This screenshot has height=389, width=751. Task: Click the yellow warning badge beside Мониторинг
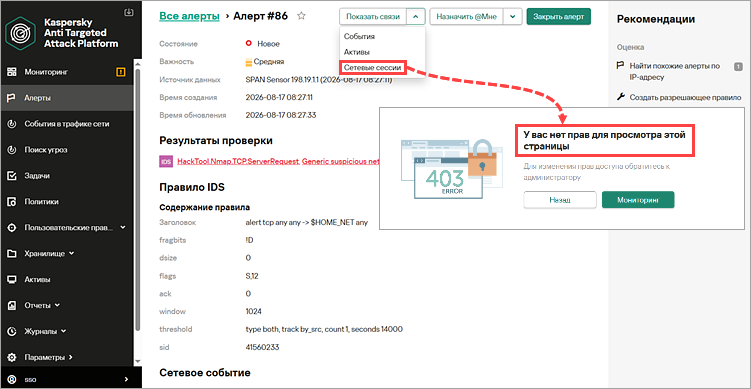click(121, 72)
